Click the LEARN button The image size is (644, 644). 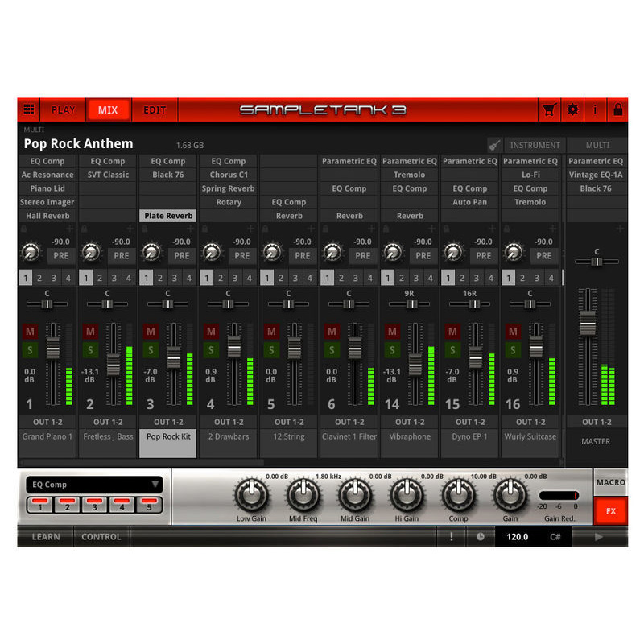46,536
